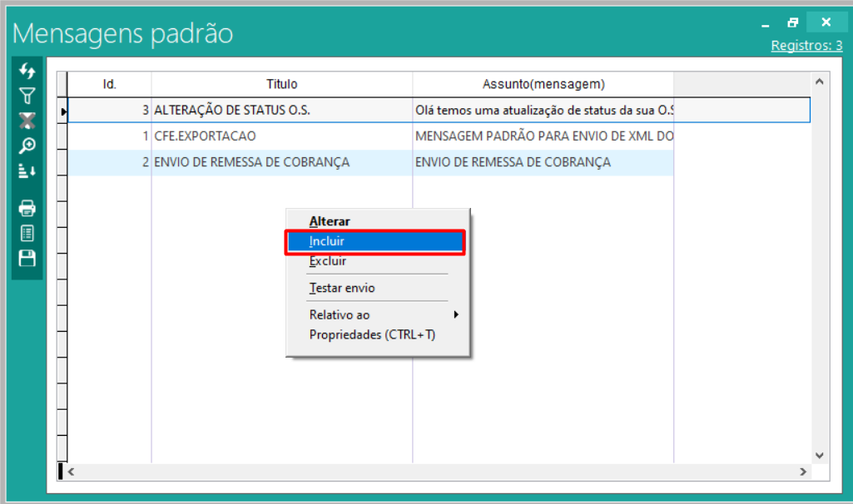The height and width of the screenshot is (504, 853).
Task: Click the Id cell with value 1
Action: tap(109, 136)
